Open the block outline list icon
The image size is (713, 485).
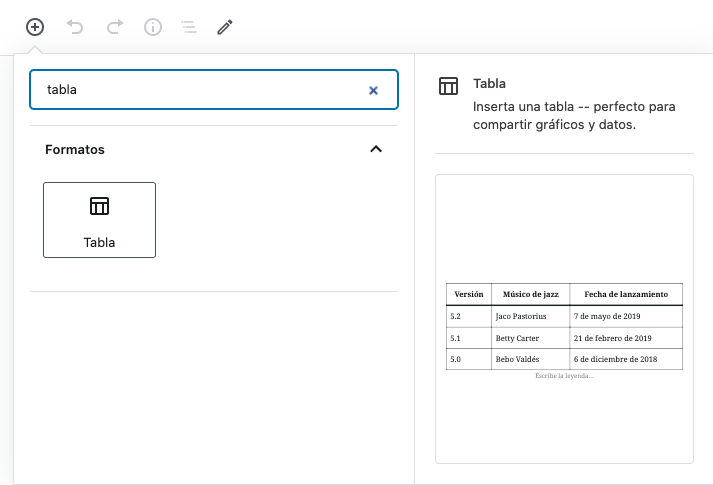[188, 27]
